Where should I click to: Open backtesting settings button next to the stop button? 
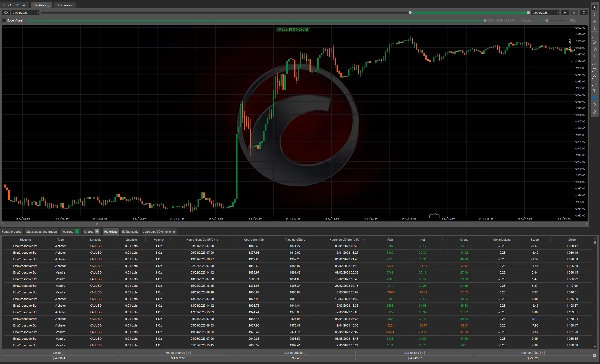coord(584,13)
